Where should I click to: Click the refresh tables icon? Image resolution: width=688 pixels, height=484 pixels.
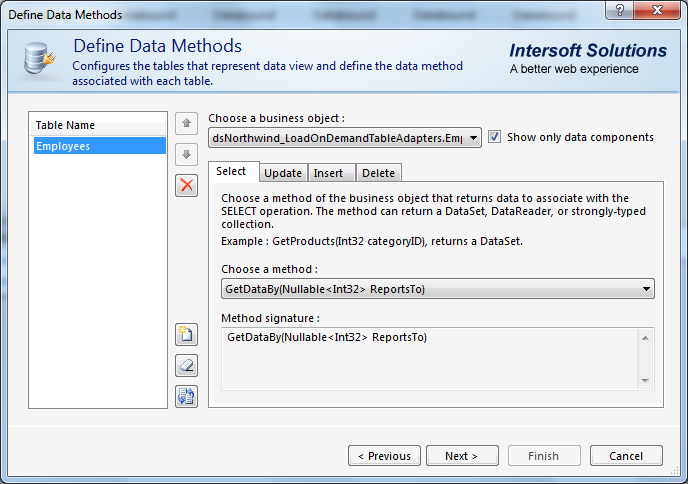coord(186,396)
